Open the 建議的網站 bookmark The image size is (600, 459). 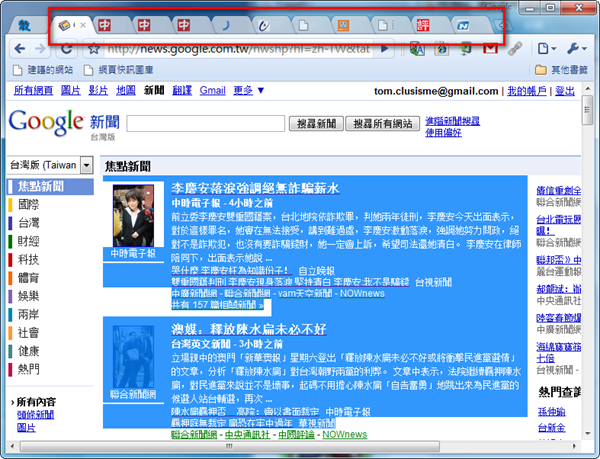pyautogui.click(x=43, y=70)
